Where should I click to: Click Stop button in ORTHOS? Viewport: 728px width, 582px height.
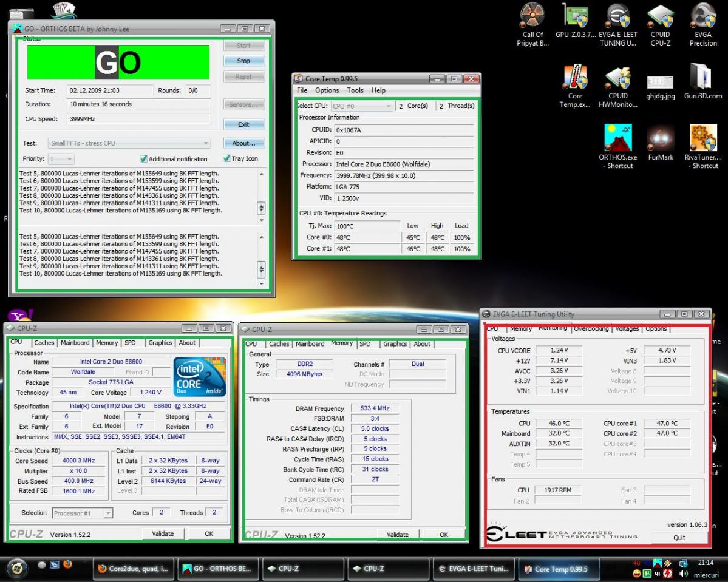[243, 61]
